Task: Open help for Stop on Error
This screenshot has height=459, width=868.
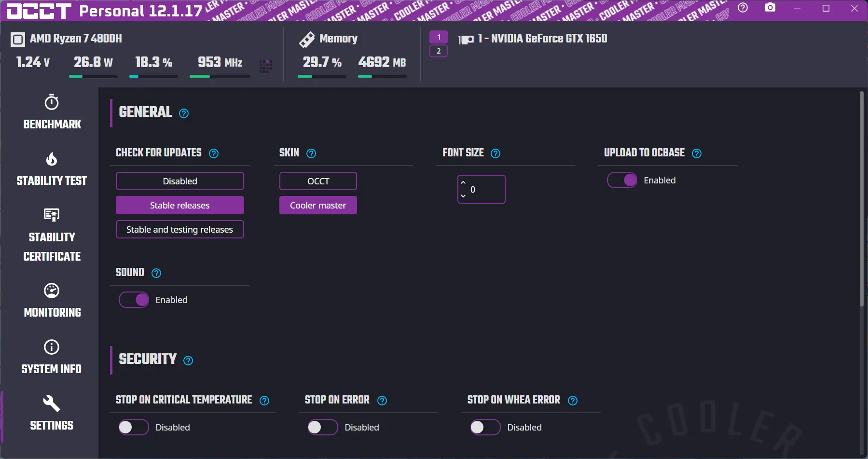Action: pyautogui.click(x=382, y=401)
